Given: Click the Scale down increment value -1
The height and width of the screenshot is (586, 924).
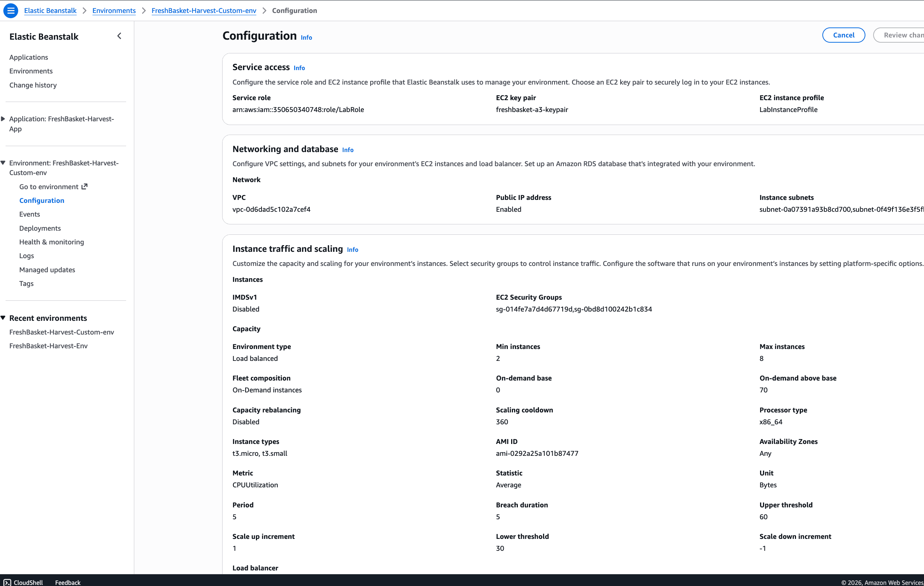Looking at the screenshot, I should point(762,548).
